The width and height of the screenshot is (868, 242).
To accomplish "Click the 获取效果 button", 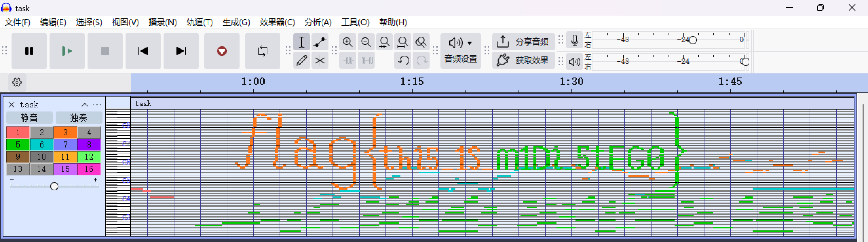I will click(x=523, y=60).
